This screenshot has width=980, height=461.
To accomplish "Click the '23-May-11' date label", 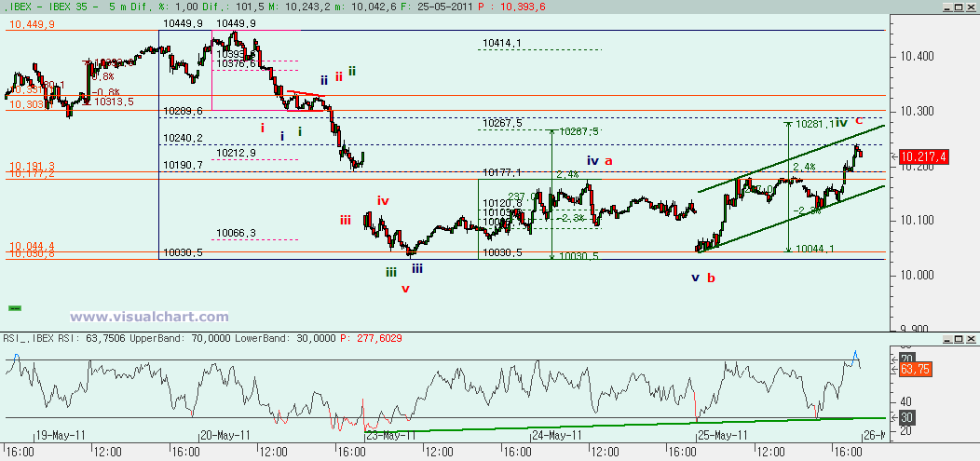I will 390,435.
